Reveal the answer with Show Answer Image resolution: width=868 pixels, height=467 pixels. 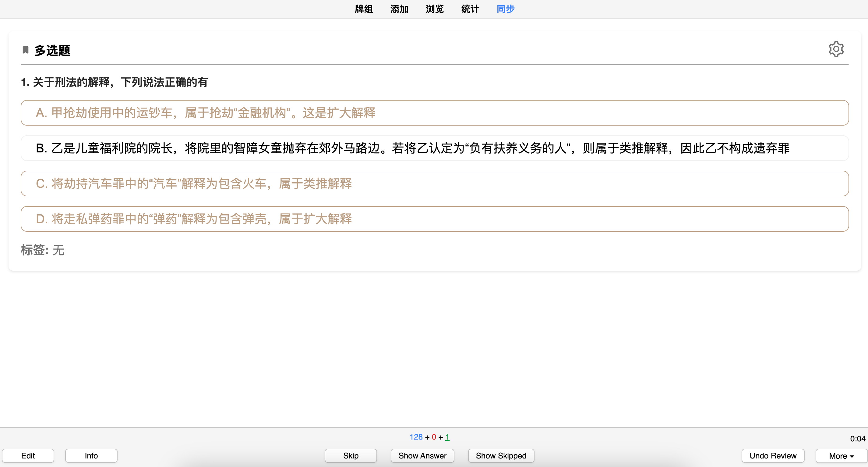[x=422, y=456]
